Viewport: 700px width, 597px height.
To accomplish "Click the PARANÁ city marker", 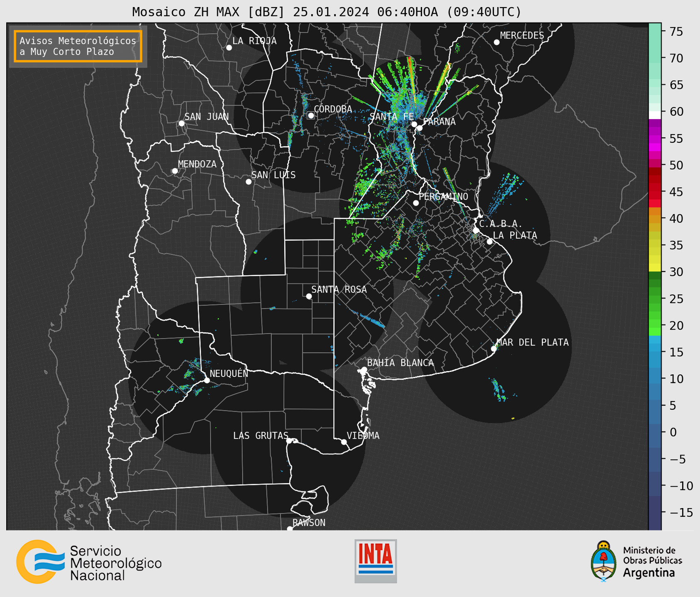I will [420, 128].
